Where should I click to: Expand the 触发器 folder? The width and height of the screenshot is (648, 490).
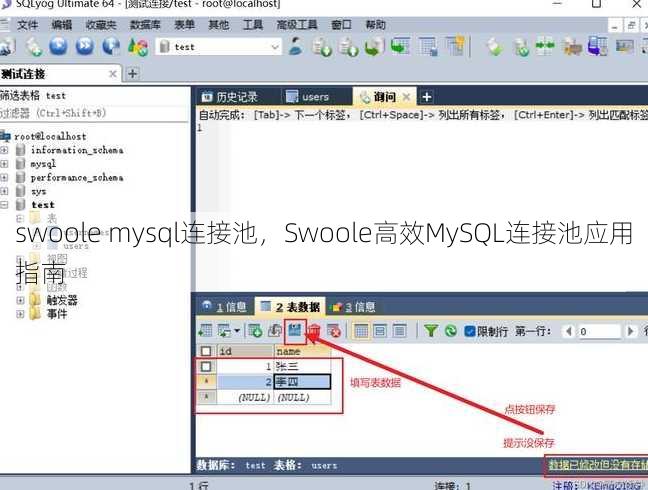point(20,300)
